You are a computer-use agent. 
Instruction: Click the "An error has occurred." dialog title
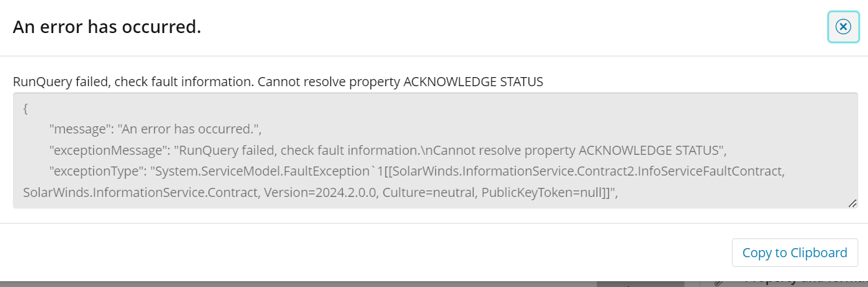click(107, 27)
